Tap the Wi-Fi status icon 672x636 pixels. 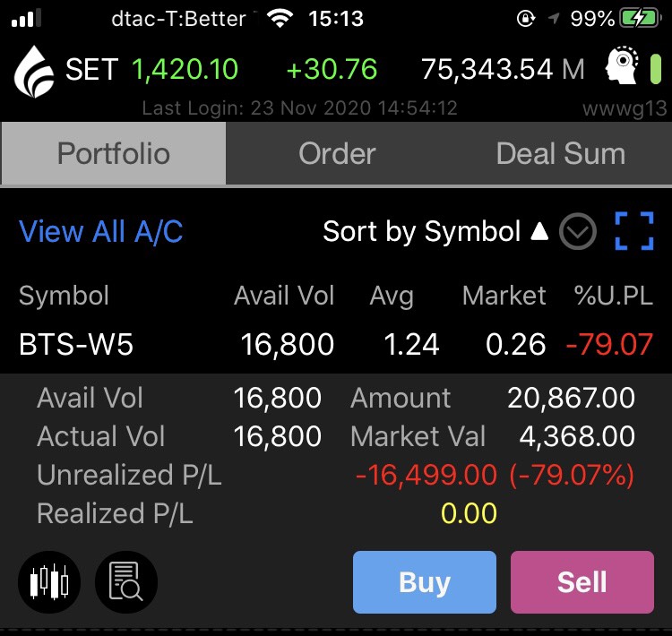coord(280,19)
